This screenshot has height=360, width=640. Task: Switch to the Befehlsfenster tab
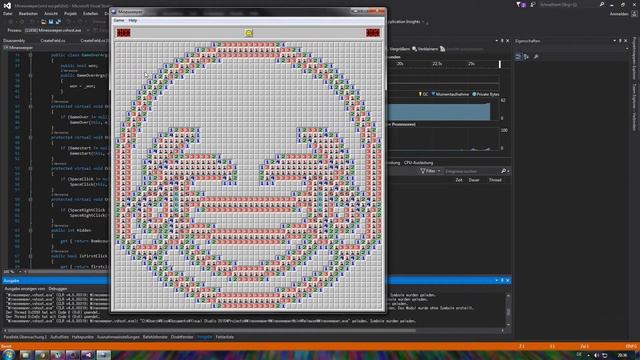point(155,337)
